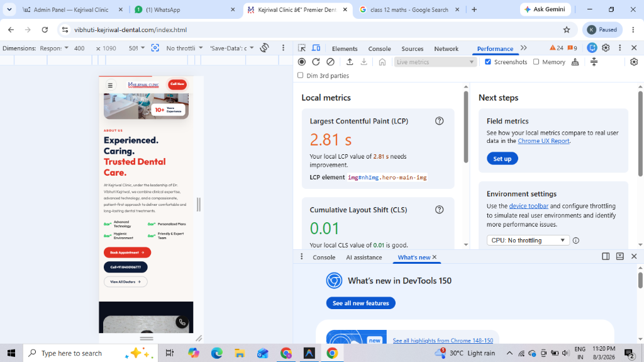Viewport: 644px width, 362px height.
Task: Click record and reload icon in Performance panel
Action: (x=316, y=62)
